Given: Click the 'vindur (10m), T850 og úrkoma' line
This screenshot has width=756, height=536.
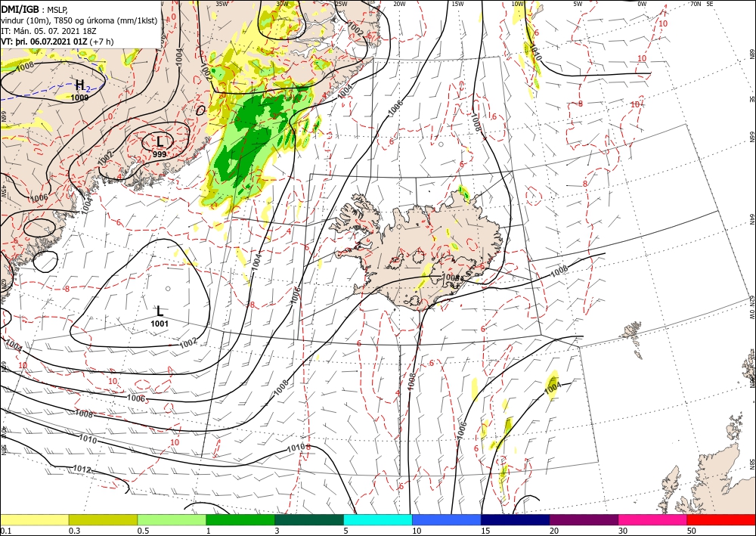Looking at the screenshot, I should (x=79, y=20).
